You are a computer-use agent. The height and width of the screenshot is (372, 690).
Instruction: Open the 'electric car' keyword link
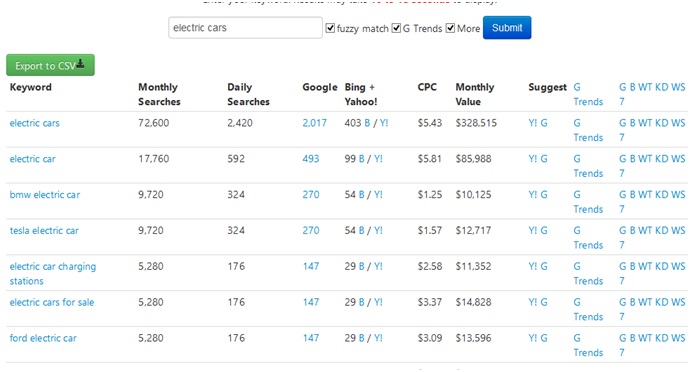[33, 159]
